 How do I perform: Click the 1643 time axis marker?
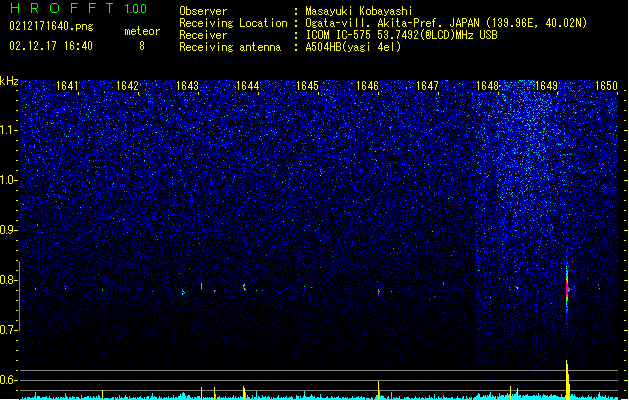coord(187,86)
